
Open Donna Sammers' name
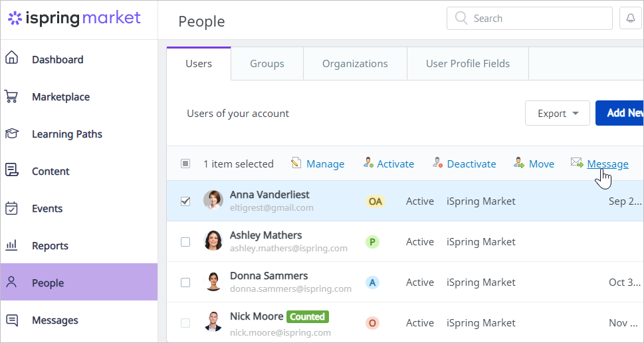coord(268,275)
